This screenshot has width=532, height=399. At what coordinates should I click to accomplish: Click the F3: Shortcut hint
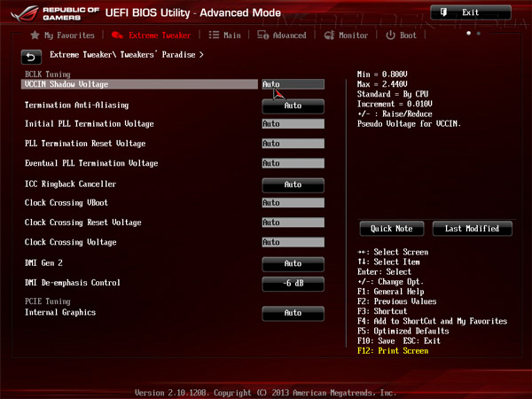[x=382, y=311]
